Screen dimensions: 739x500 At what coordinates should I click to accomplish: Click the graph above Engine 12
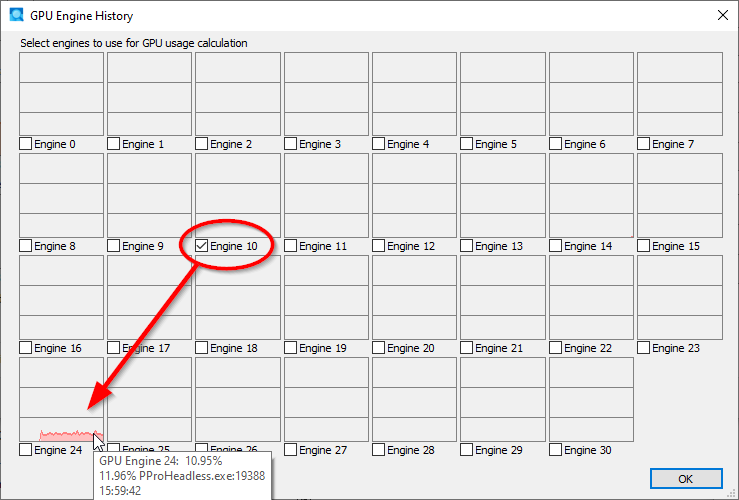click(414, 196)
